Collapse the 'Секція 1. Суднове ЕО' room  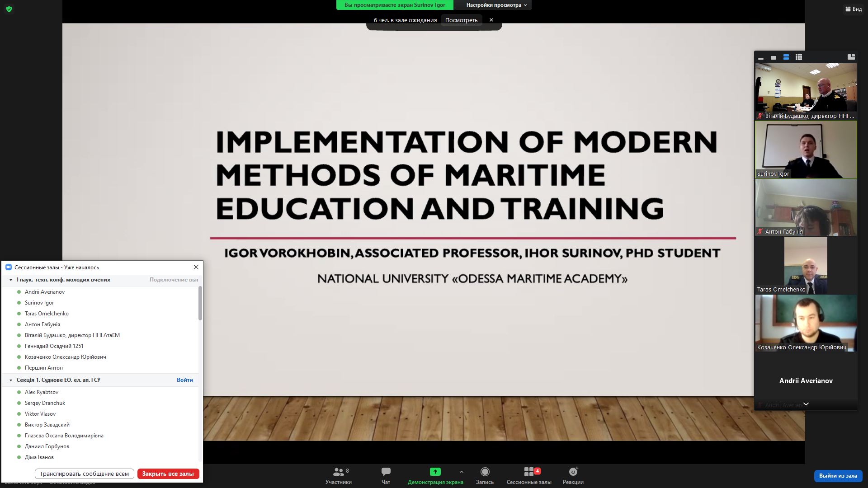click(x=11, y=380)
